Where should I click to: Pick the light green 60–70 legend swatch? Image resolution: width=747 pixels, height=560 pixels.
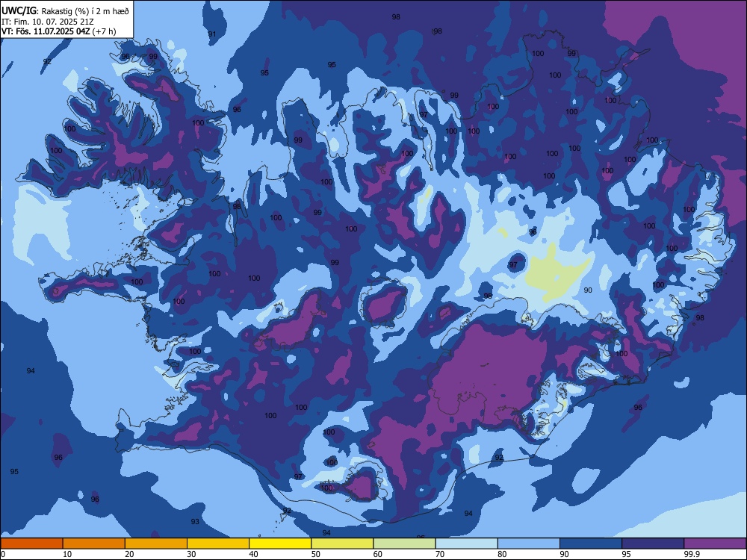coord(404,544)
